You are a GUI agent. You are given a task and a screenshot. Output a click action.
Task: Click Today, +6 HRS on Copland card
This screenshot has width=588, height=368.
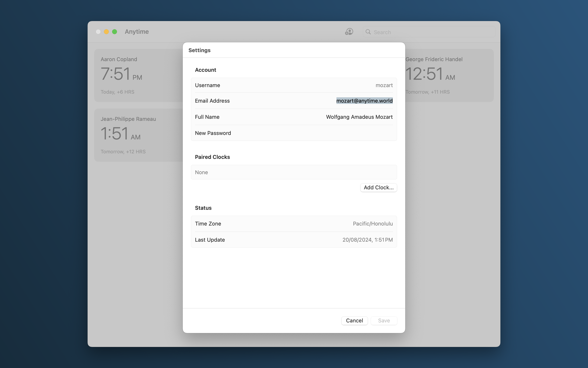117,92
